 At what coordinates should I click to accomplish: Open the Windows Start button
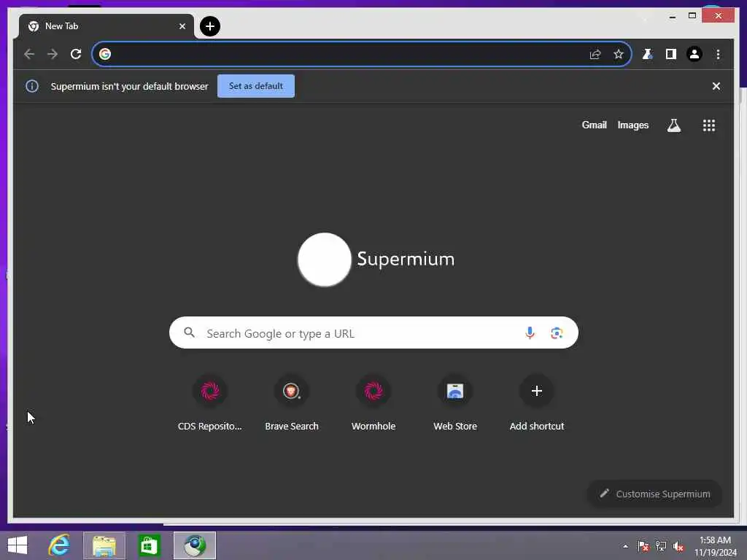(18, 545)
